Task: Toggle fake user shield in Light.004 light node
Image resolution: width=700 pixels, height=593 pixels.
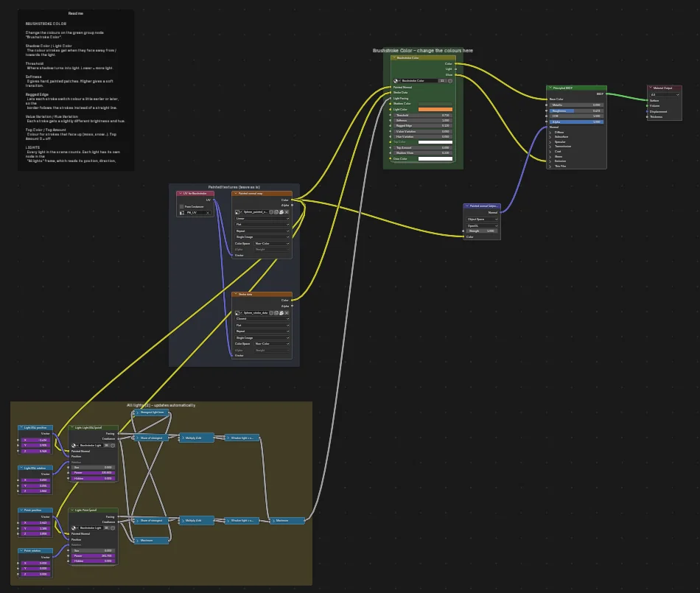Action: [113, 446]
